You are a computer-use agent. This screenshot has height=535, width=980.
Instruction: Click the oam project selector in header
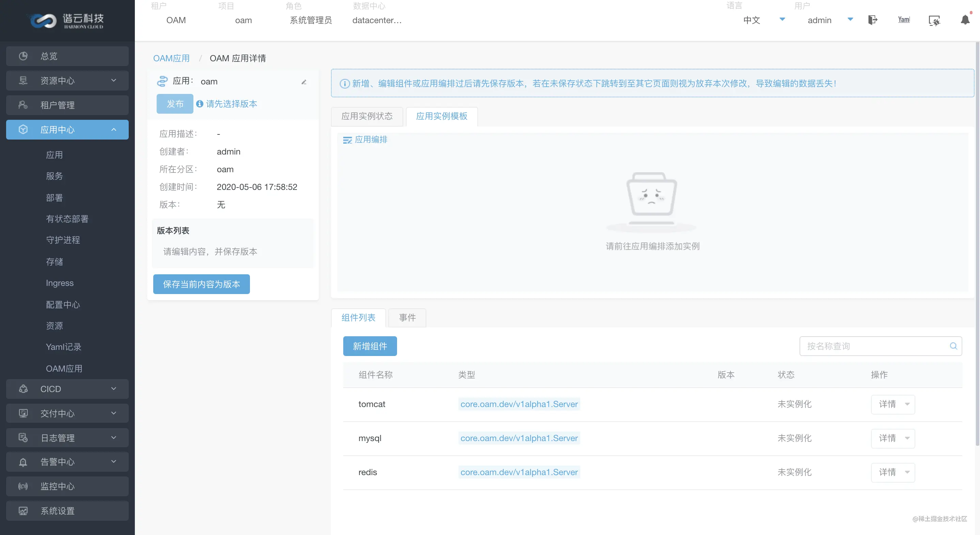tap(243, 20)
